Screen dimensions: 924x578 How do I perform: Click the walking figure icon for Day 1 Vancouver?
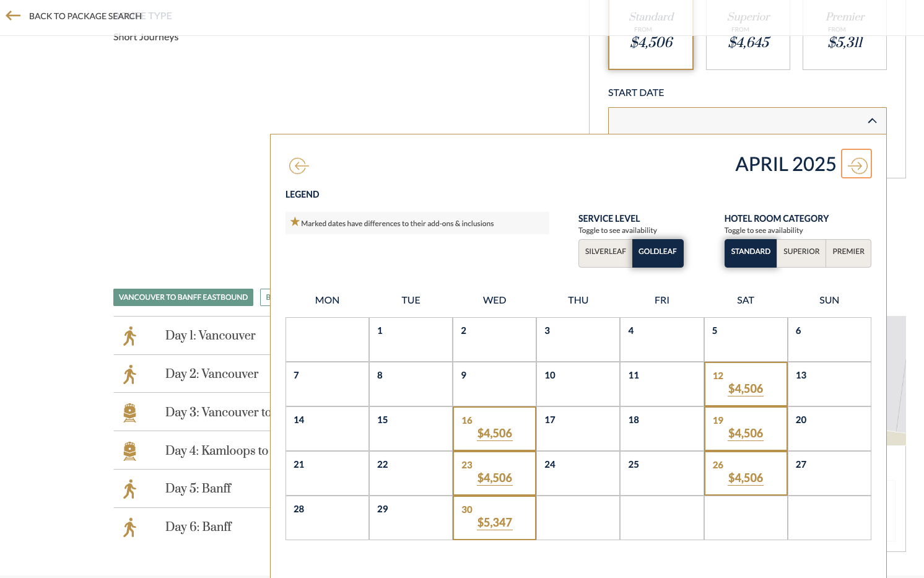(129, 335)
